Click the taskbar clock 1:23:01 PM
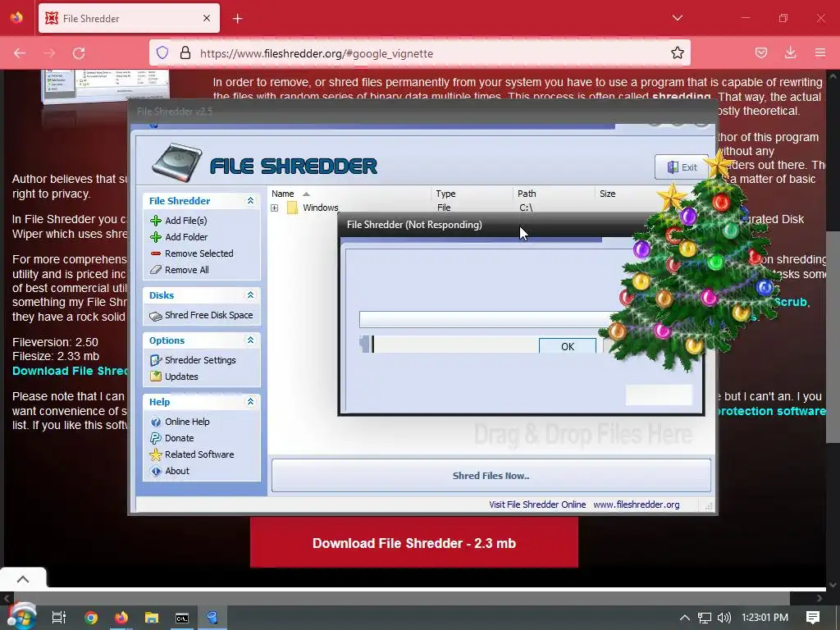 point(765,618)
